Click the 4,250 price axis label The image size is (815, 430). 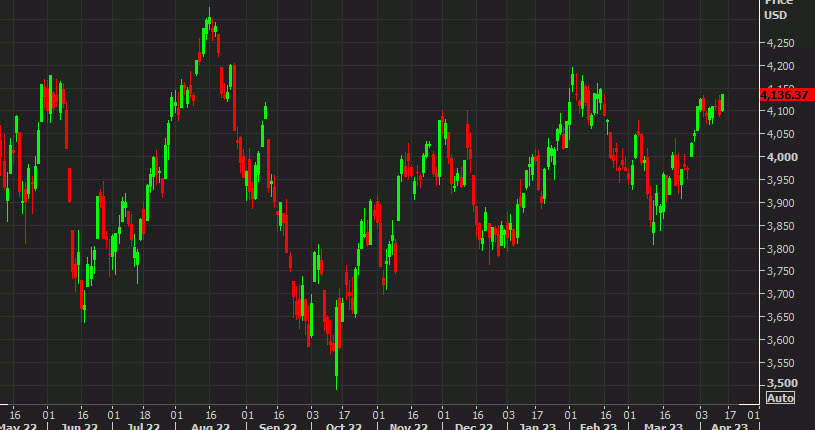(x=781, y=43)
